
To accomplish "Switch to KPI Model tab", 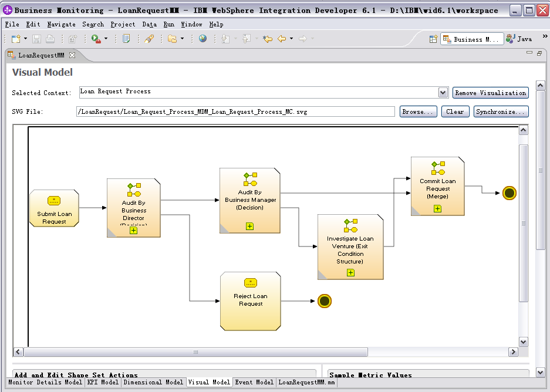I will pos(103,382).
